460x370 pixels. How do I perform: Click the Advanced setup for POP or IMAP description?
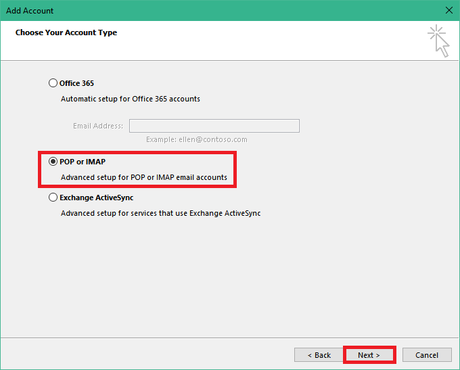point(144,177)
